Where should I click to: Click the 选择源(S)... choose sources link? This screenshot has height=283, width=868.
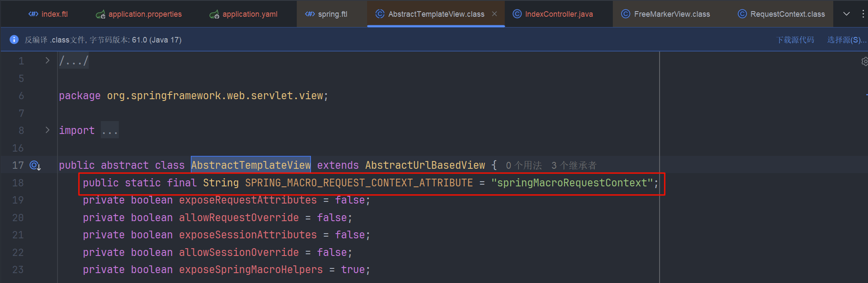[847, 40]
